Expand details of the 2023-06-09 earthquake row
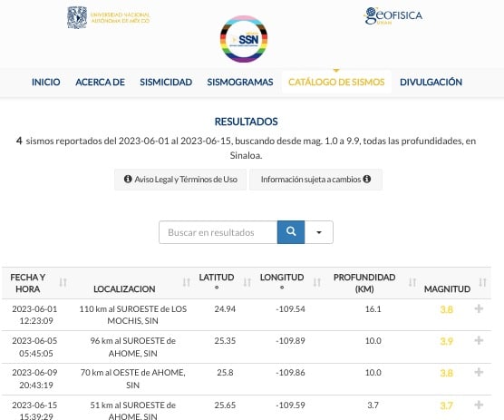Viewport: 504px width, 420px height. (x=479, y=372)
